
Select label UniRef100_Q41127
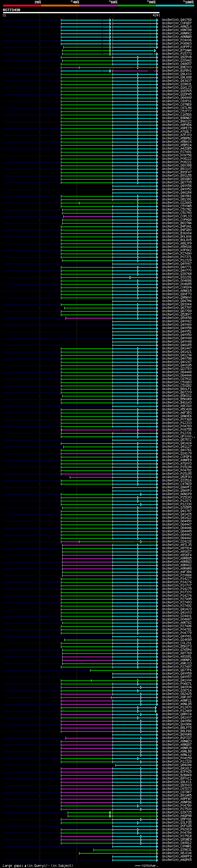177,446
